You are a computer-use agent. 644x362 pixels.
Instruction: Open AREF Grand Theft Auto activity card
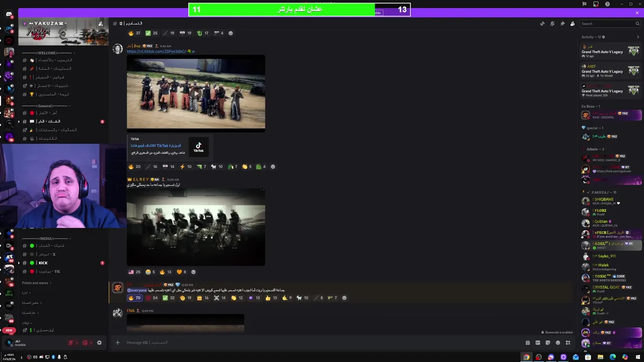click(611, 71)
